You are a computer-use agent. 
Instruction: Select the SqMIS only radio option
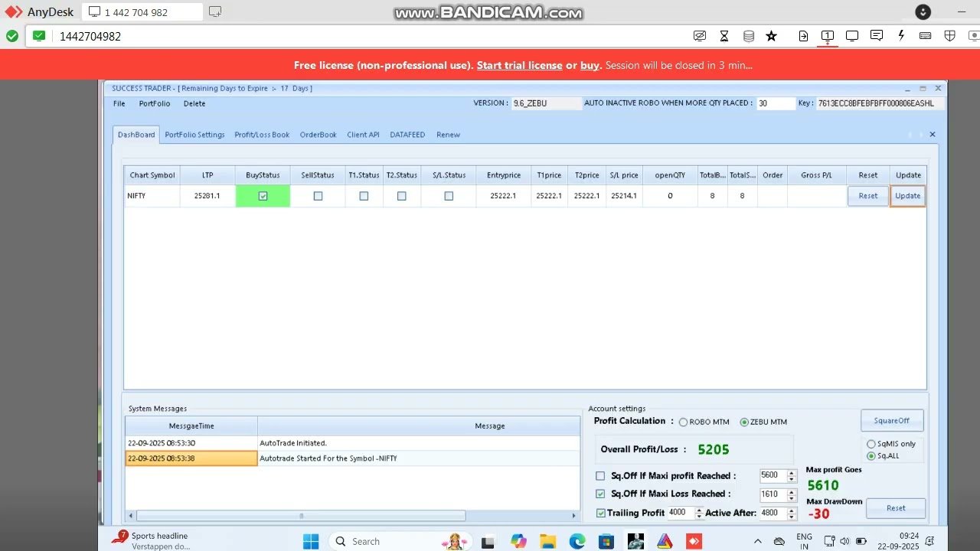pyautogui.click(x=871, y=444)
